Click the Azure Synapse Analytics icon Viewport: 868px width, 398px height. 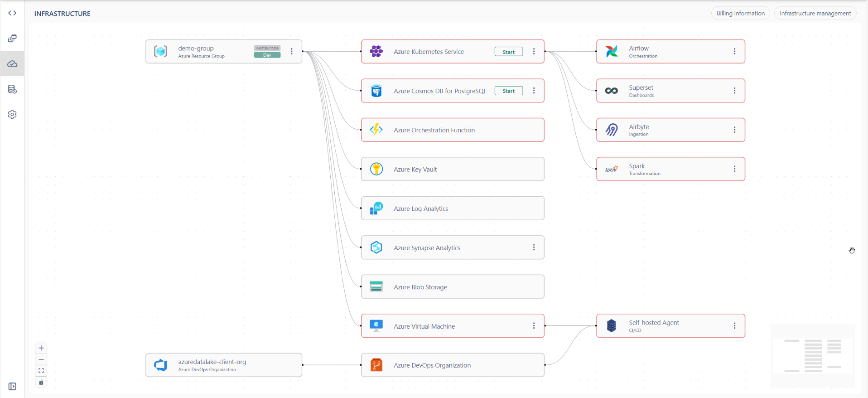(376, 248)
